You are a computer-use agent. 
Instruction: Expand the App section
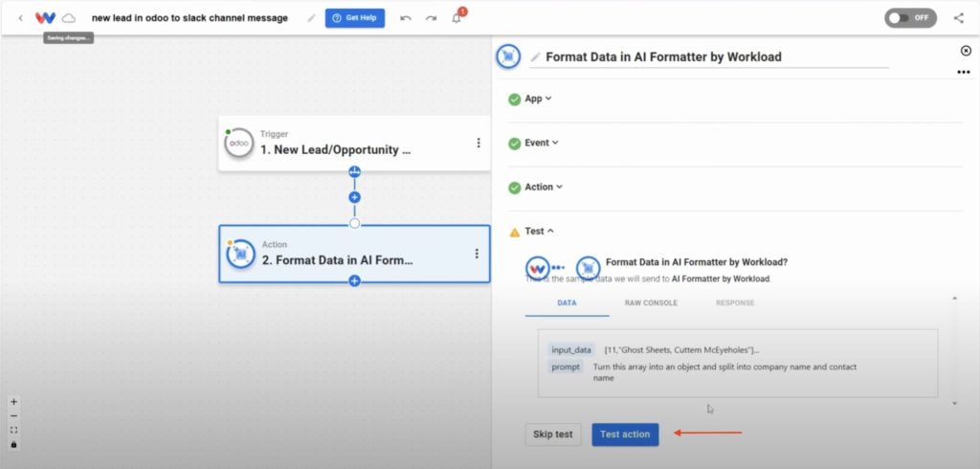pyautogui.click(x=538, y=99)
